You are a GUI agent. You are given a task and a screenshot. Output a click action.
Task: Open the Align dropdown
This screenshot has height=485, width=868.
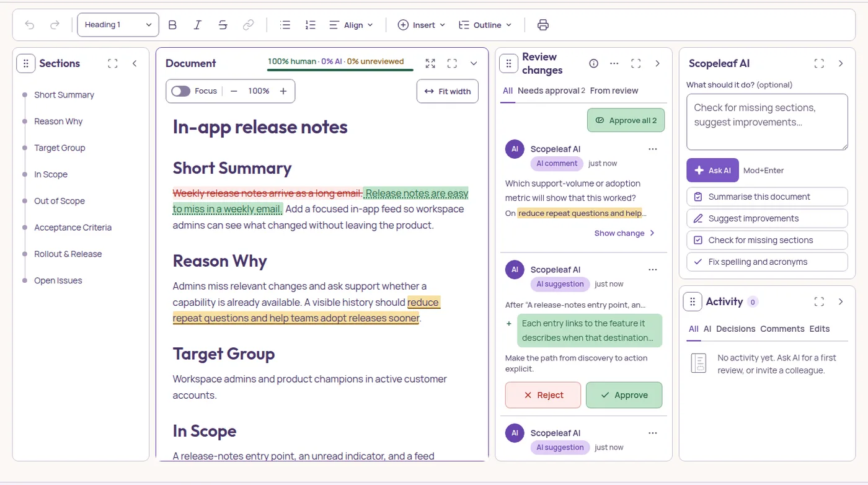click(351, 25)
